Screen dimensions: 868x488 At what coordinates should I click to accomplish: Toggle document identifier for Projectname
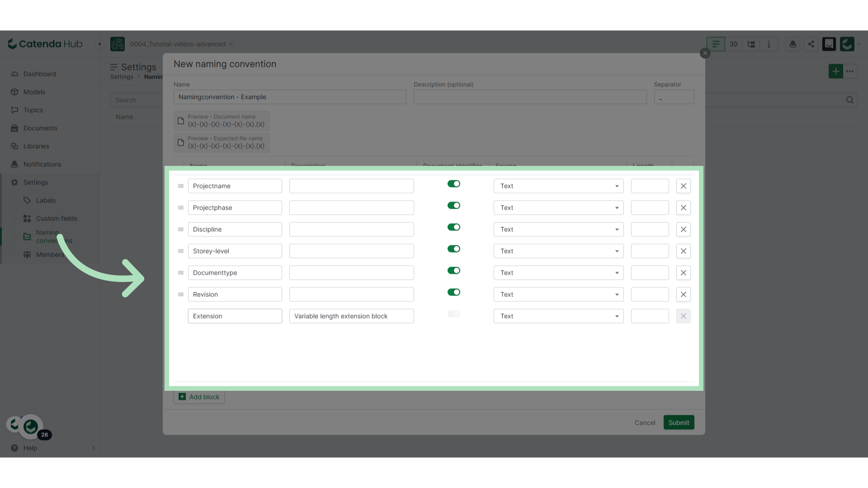click(453, 184)
